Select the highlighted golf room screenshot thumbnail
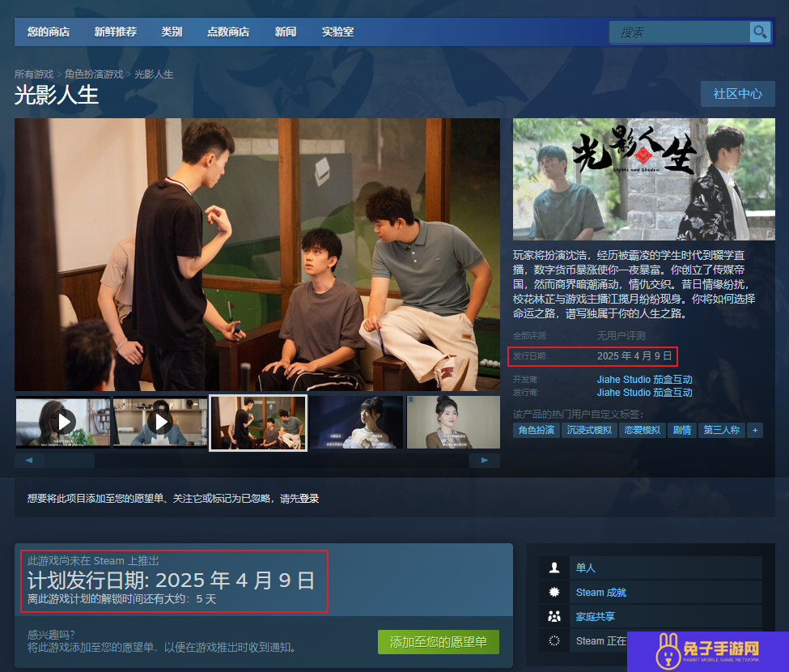 (x=258, y=423)
